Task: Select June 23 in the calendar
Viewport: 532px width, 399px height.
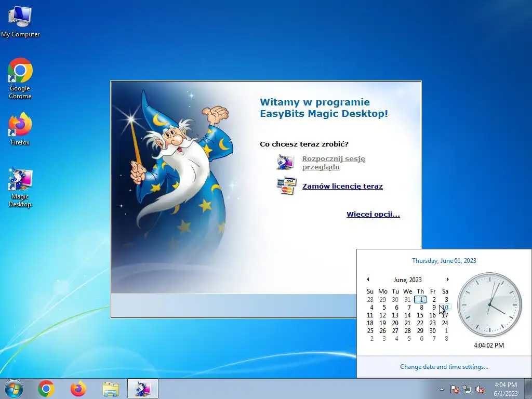Action: click(433, 323)
